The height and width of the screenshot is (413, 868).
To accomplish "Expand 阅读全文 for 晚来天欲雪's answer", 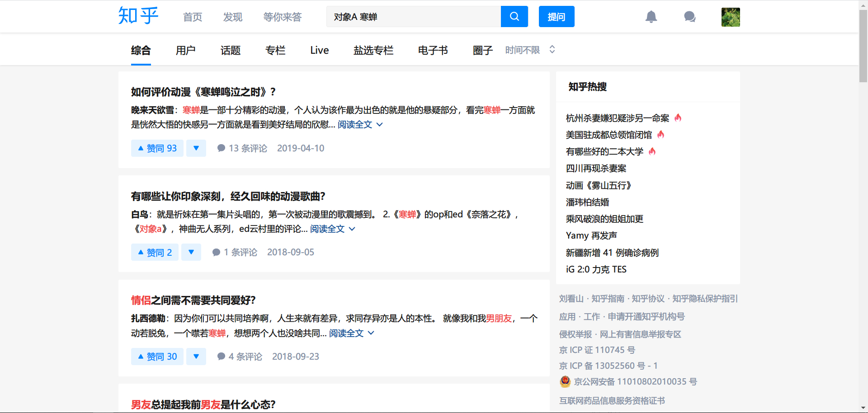I will (x=360, y=125).
